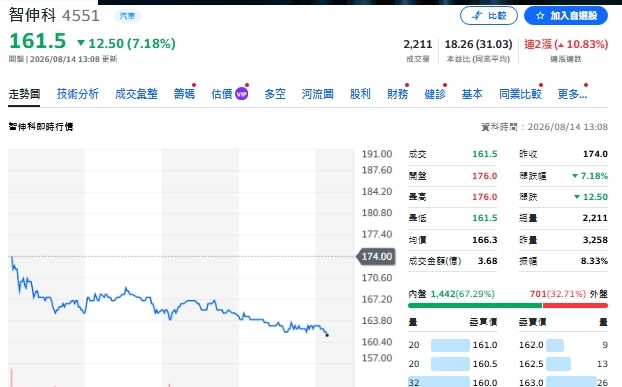Click the 昨收 value 174.0
622x387 pixels.
click(595, 154)
